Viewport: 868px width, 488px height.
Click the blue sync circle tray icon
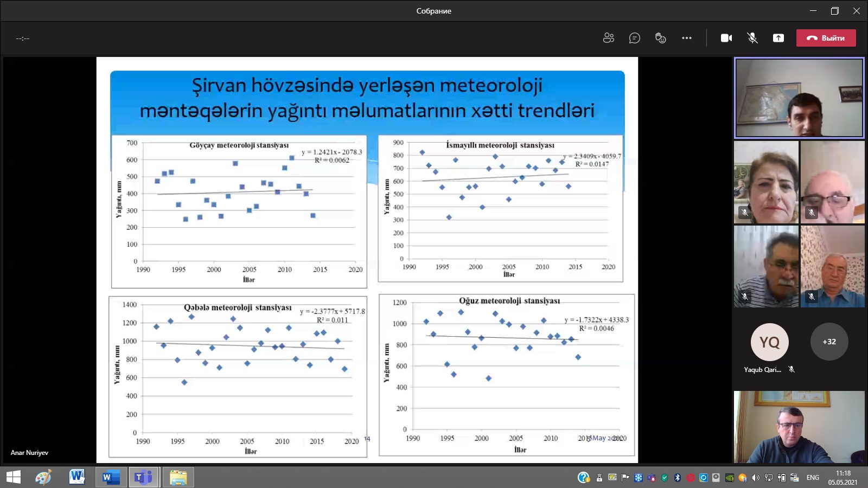tap(704, 478)
